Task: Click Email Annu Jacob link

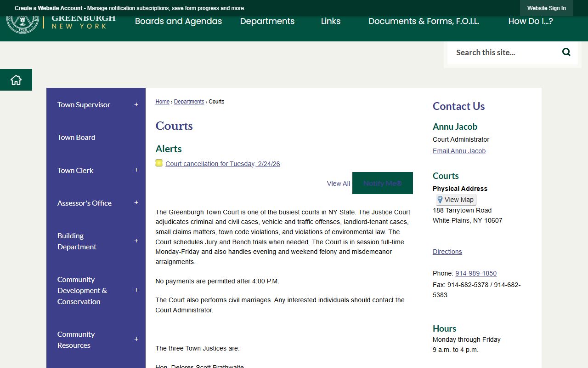Action: click(x=459, y=151)
